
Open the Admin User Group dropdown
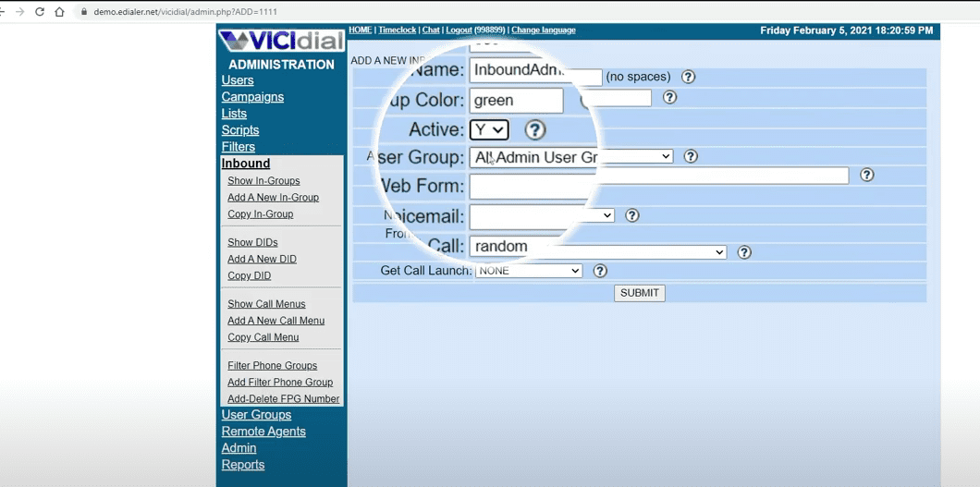pyautogui.click(x=571, y=157)
